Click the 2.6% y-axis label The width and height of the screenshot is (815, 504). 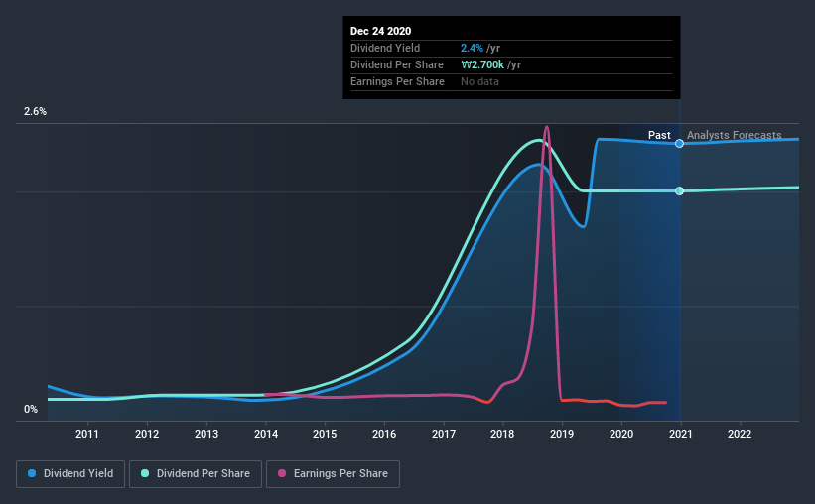coord(35,111)
